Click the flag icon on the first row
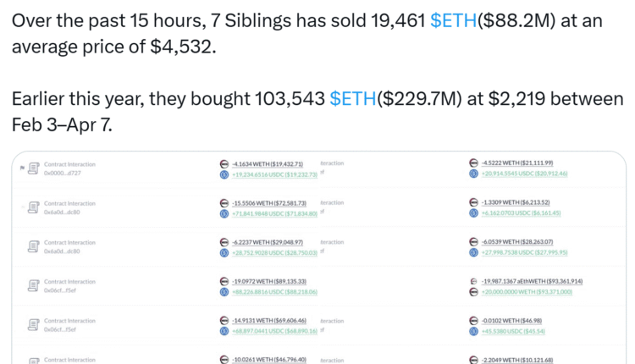This screenshot has width=635, height=364. coord(22,168)
